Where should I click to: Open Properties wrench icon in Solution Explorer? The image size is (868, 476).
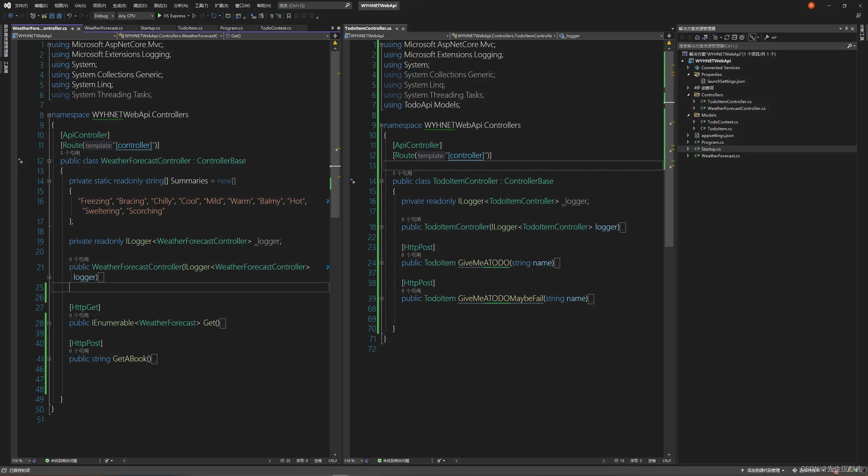point(767,37)
